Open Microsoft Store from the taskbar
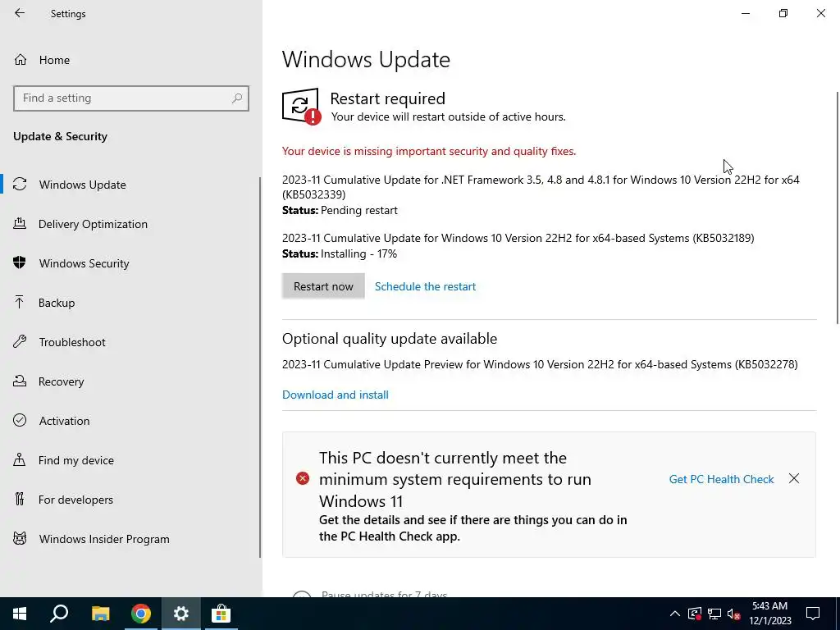Viewport: 840px width, 630px height. (x=221, y=614)
